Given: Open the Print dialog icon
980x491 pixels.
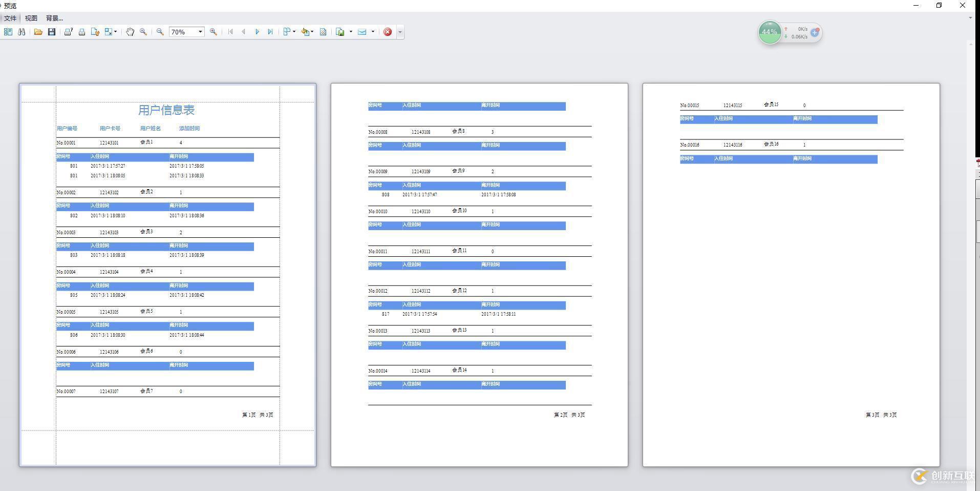Looking at the screenshot, I should (x=68, y=32).
